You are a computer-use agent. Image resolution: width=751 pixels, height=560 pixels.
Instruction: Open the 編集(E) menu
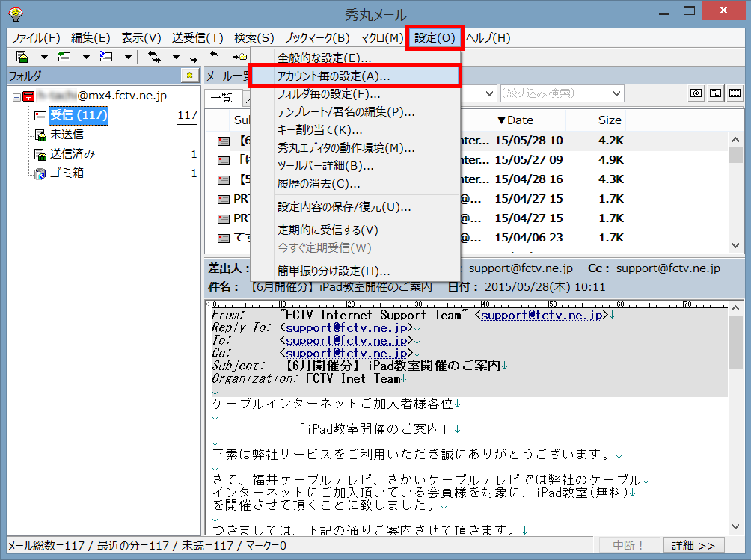[91, 38]
